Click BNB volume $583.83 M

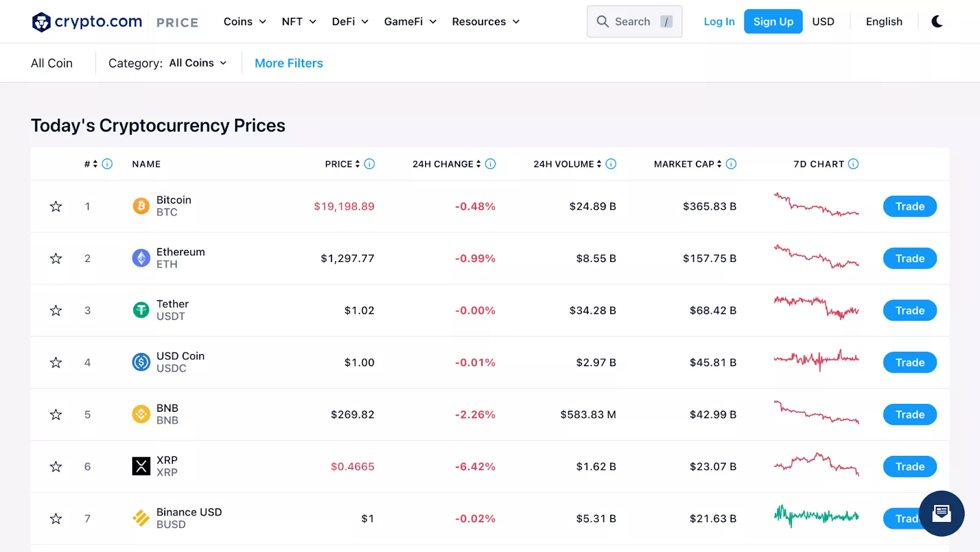point(588,414)
